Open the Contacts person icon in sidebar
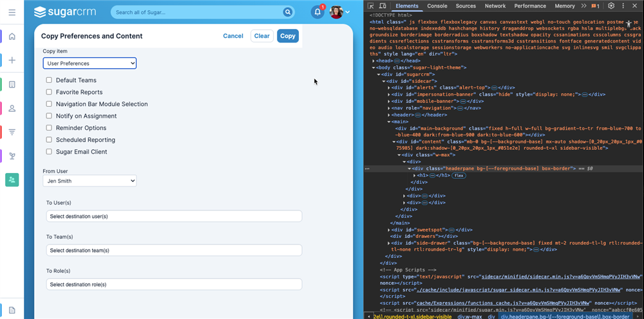 12,108
